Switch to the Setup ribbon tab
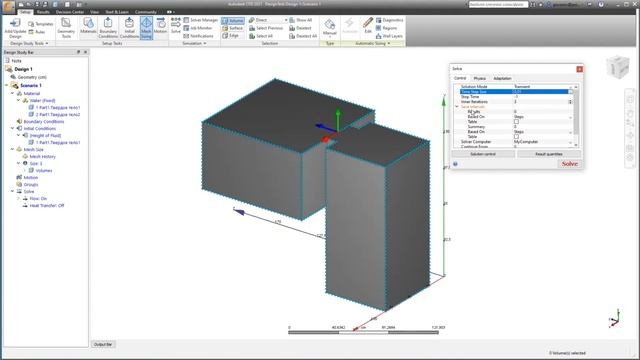The image size is (640, 360). pos(25,12)
